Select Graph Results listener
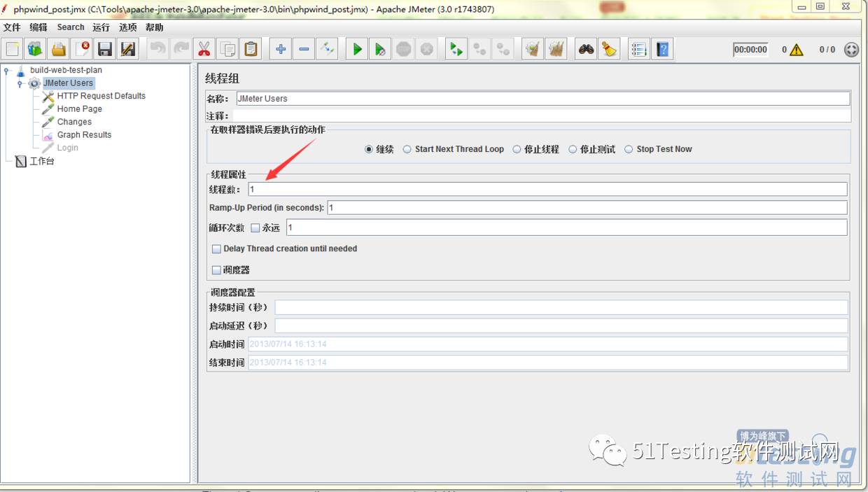This screenshot has height=492, width=868. (84, 135)
